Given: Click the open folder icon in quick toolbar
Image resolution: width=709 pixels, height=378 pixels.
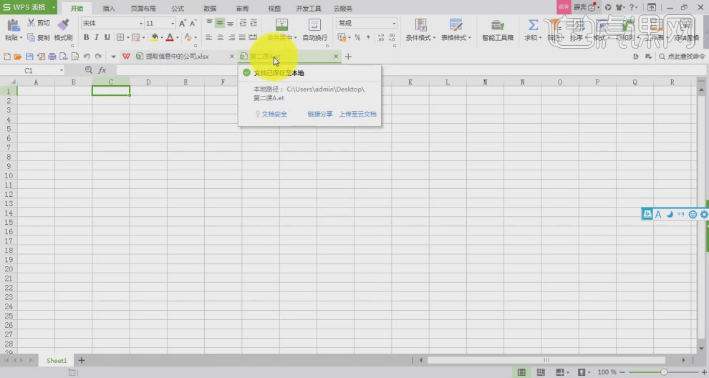Looking at the screenshot, I should 18,57.
